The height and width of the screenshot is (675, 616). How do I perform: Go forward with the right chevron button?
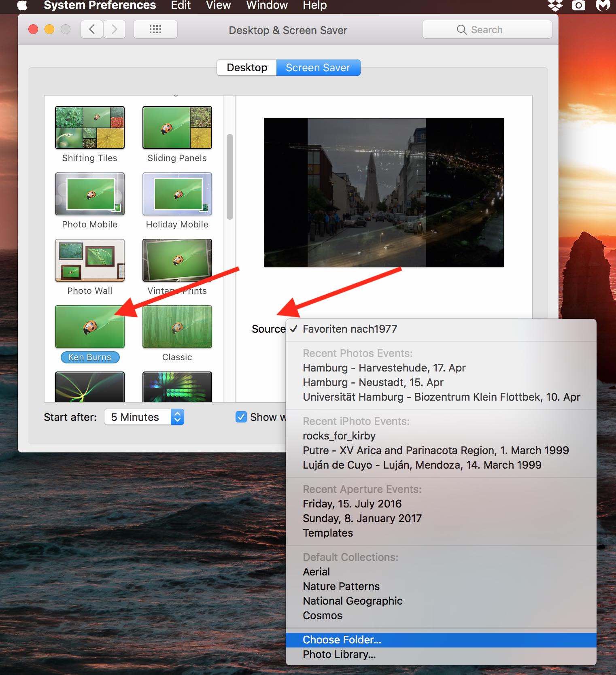[x=115, y=29]
